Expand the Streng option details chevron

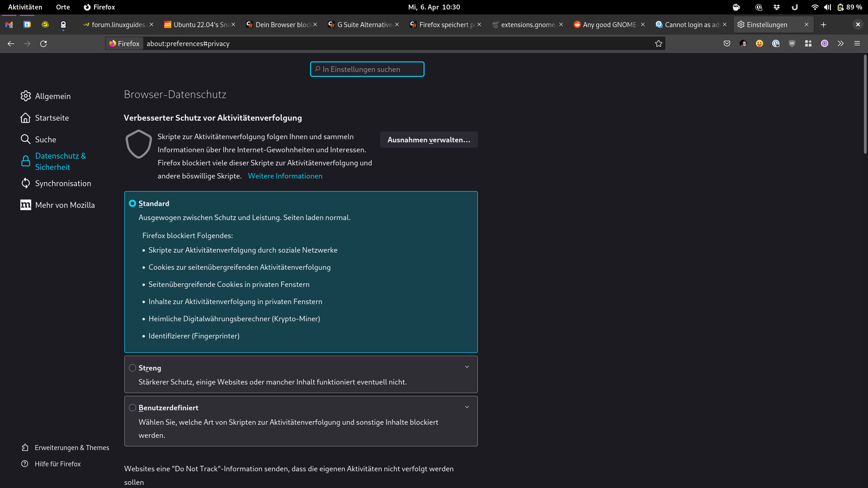467,367
